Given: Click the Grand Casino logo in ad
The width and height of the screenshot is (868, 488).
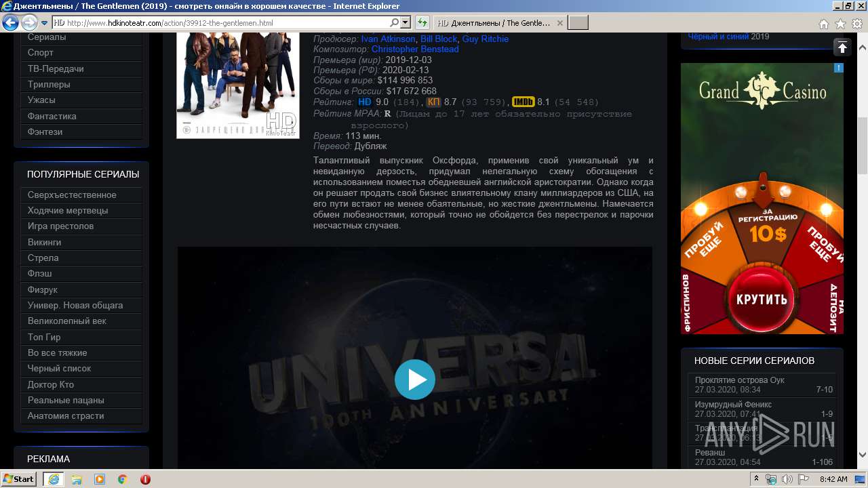Looking at the screenshot, I should (x=763, y=91).
